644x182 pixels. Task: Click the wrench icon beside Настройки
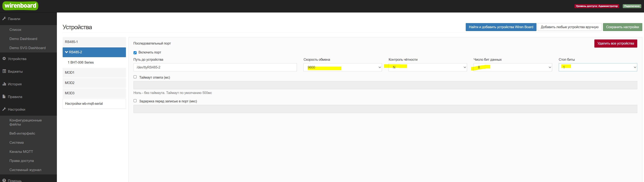pos(4,109)
